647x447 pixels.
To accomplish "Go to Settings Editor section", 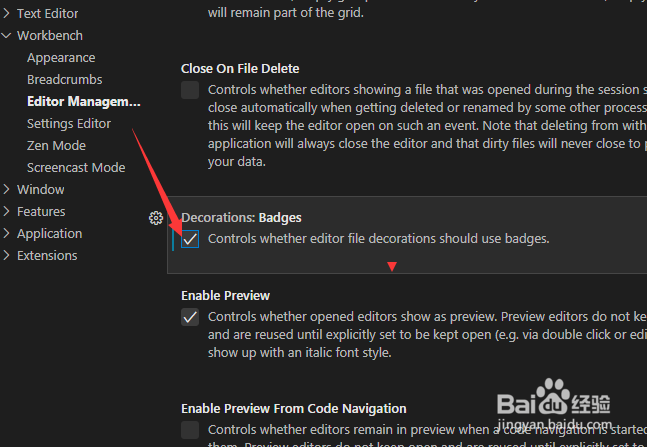I will (x=69, y=123).
